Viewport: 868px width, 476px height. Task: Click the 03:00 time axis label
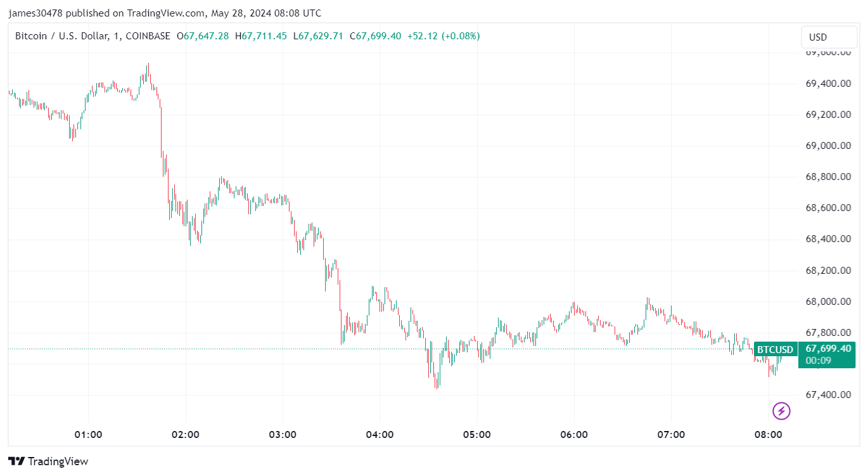[x=283, y=435]
